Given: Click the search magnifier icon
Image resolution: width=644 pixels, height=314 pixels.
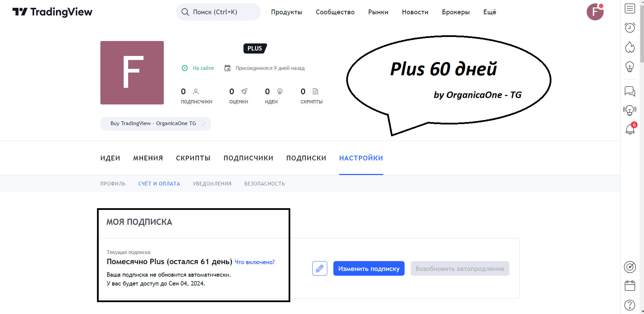Looking at the screenshot, I should pyautogui.click(x=185, y=12).
